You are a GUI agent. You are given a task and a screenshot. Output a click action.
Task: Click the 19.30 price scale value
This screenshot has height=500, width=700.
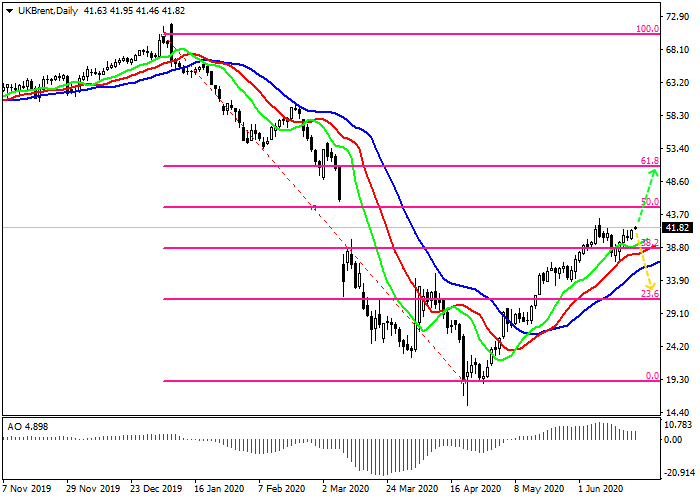(x=680, y=380)
